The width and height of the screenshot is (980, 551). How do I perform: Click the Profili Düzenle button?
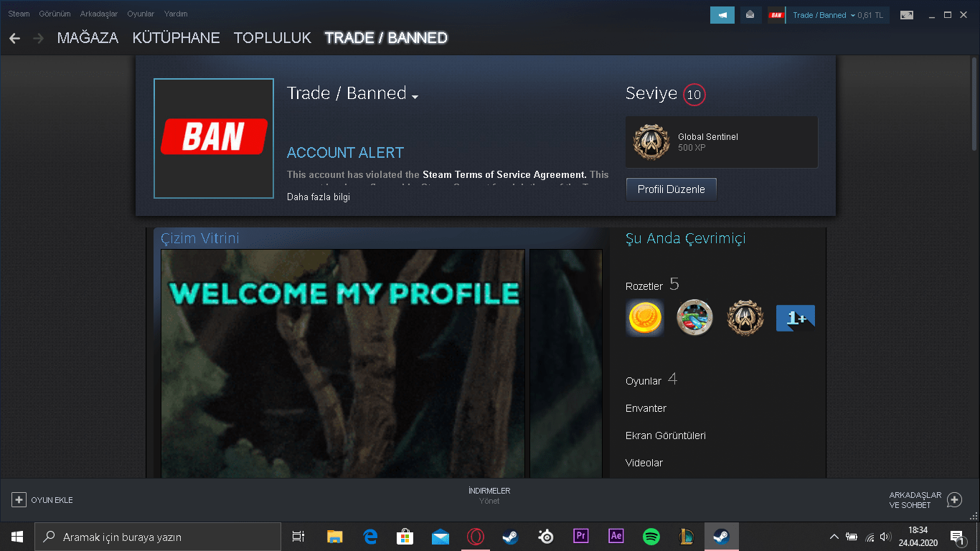coord(672,189)
